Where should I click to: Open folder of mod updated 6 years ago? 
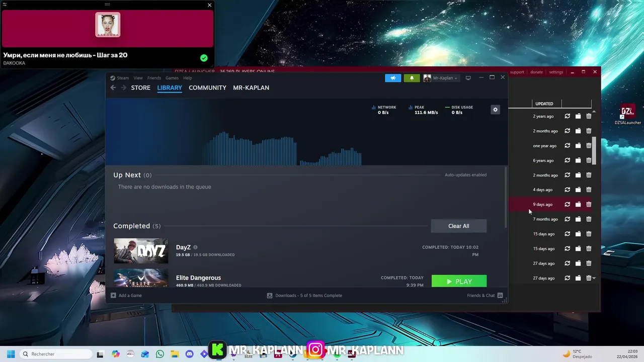[x=578, y=160]
